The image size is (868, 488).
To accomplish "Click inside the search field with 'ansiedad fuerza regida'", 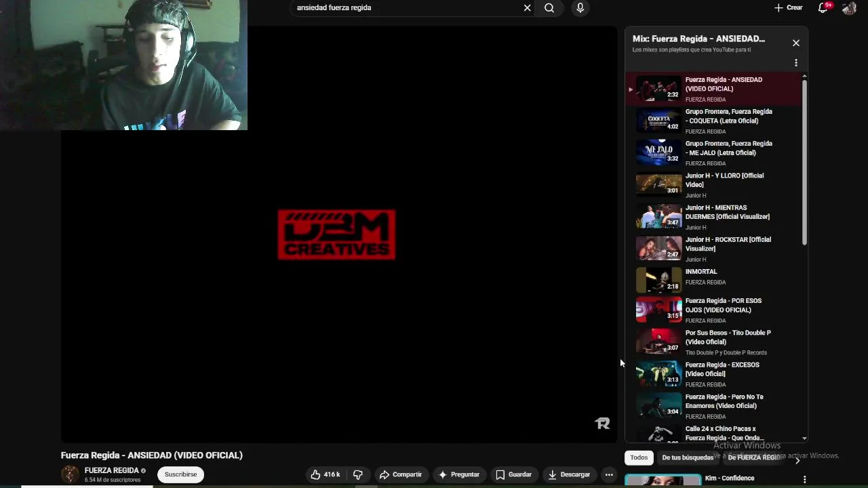I will (x=407, y=8).
